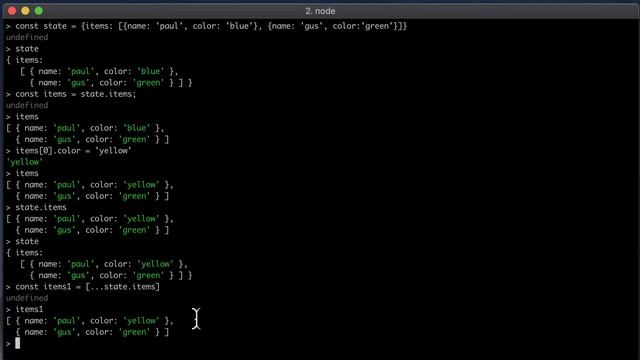Screen dimensions: 640x360
Task: Click the yellow minimize window button
Action: coord(25,11)
